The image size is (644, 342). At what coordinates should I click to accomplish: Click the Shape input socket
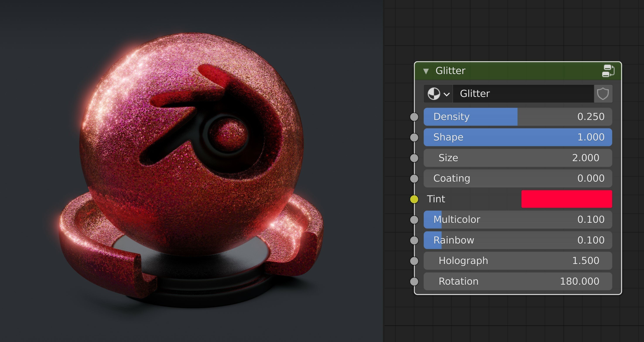point(414,137)
